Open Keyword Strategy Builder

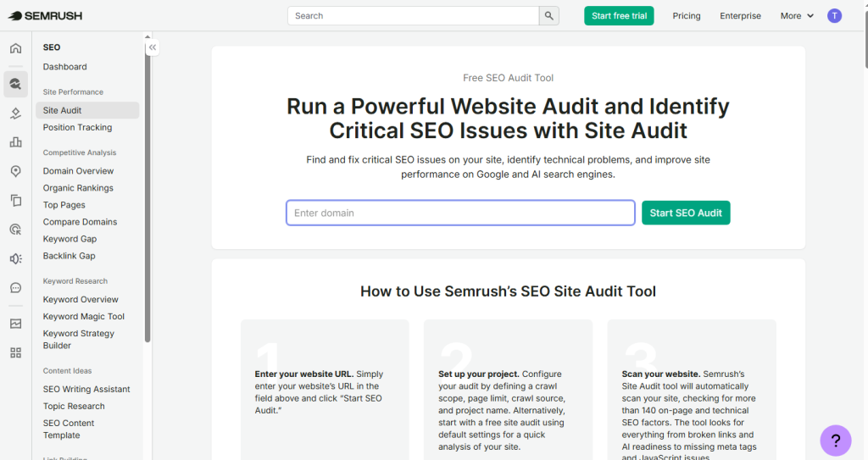(x=79, y=340)
